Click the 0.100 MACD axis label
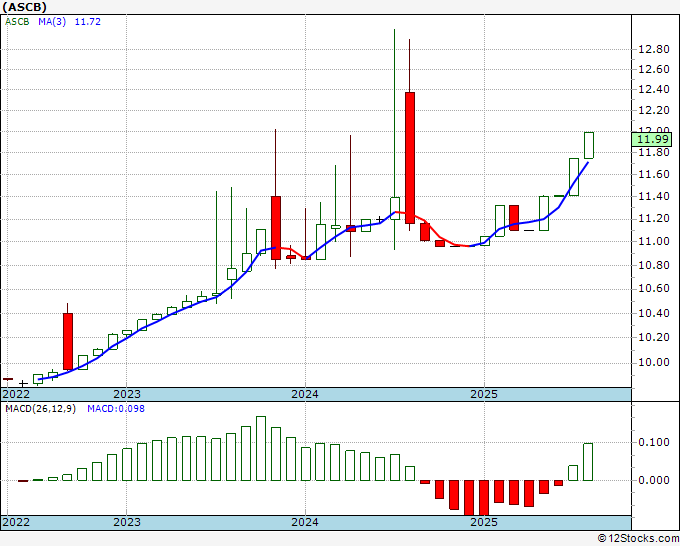Viewport: 680px width, 546px height. tap(653, 442)
